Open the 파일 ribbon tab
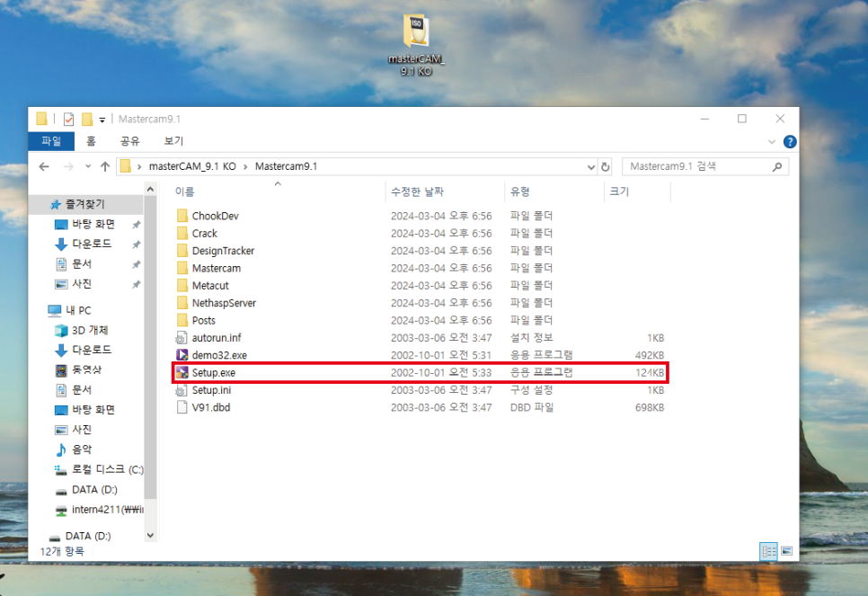The height and width of the screenshot is (596, 868). (51, 141)
